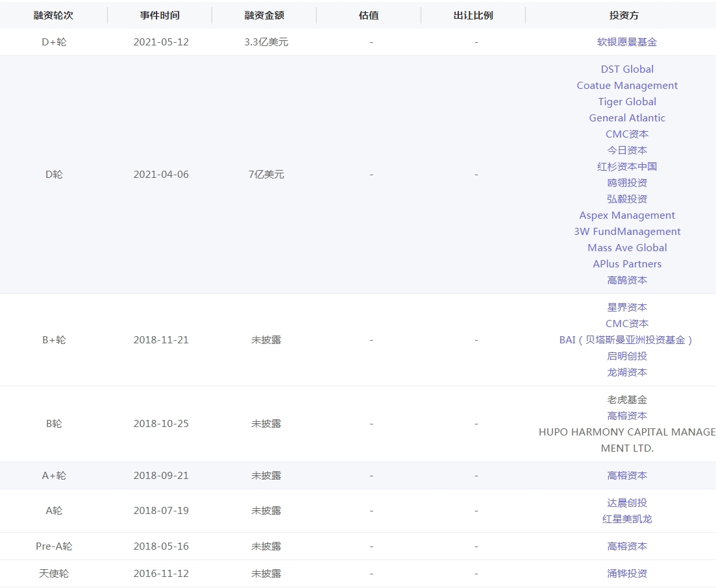Open the APlus Partners link
The width and height of the screenshot is (716, 588).
point(627,264)
